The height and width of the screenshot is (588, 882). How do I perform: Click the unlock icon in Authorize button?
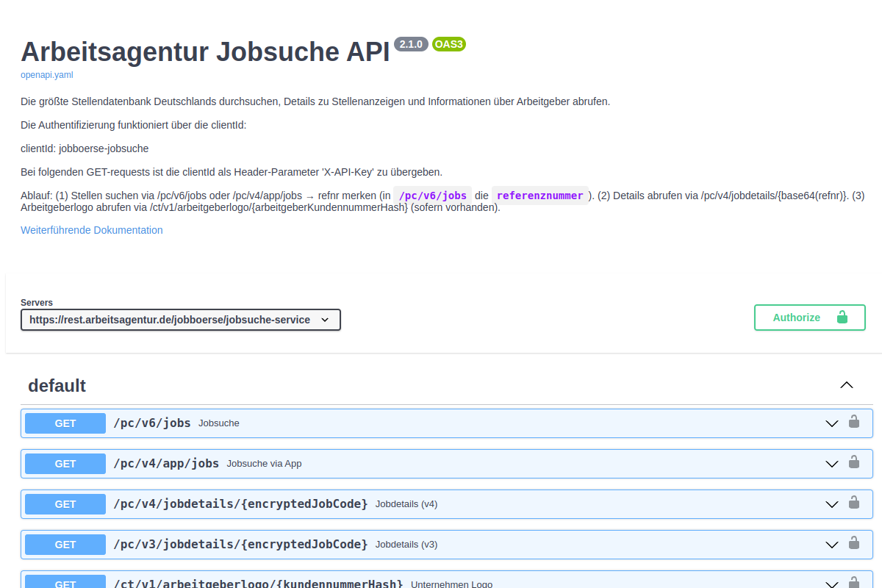click(x=842, y=318)
